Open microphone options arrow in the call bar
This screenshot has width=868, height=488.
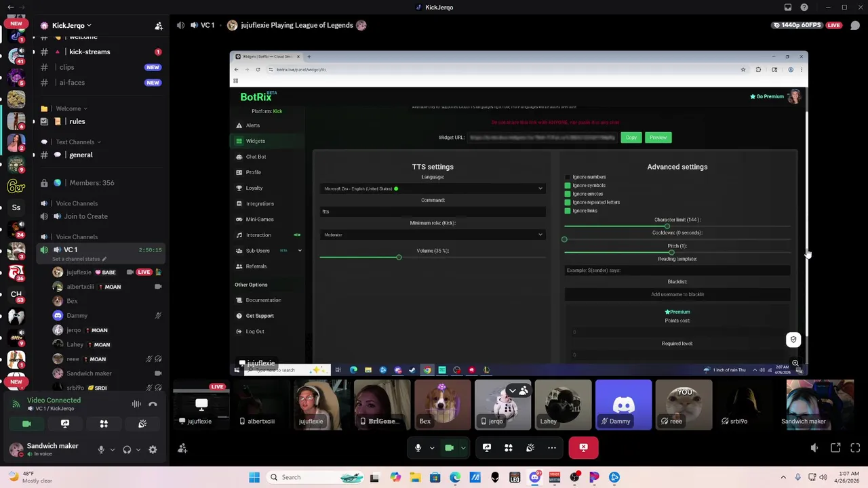(x=432, y=447)
